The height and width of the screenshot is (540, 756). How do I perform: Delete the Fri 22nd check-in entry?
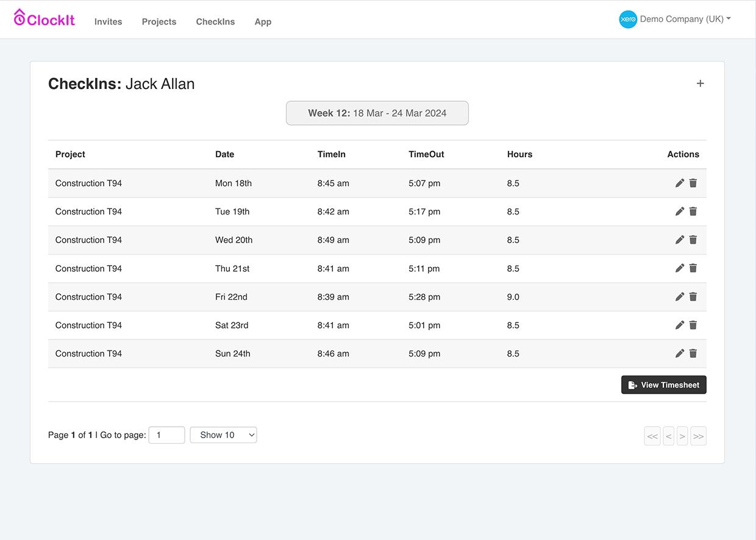click(x=693, y=297)
